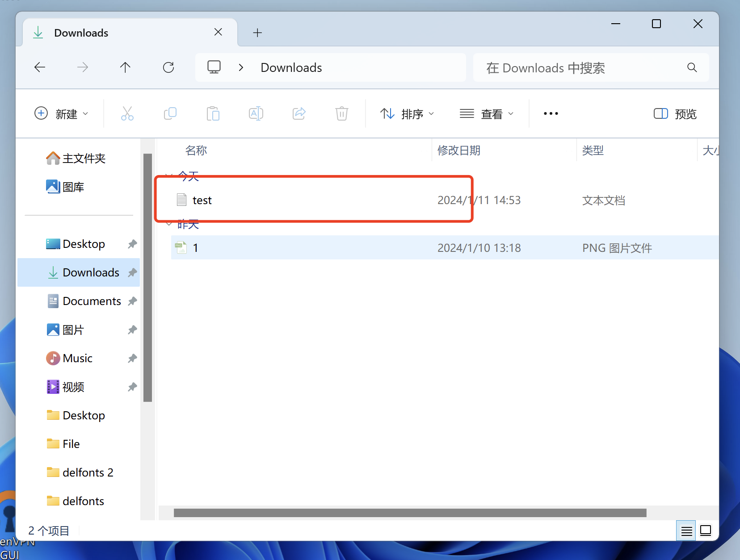Open the File folder in sidebar
The width and height of the screenshot is (740, 560).
click(63, 444)
